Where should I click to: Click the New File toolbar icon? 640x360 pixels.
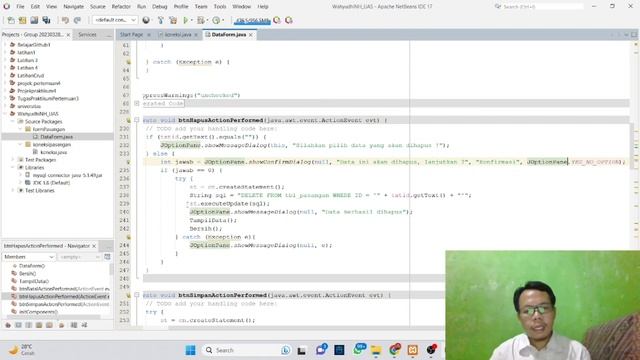point(11,20)
